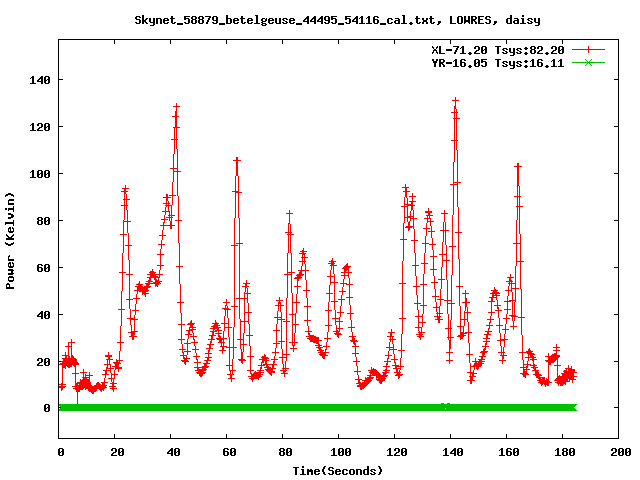Click the x-axis tick label 120

point(397,452)
